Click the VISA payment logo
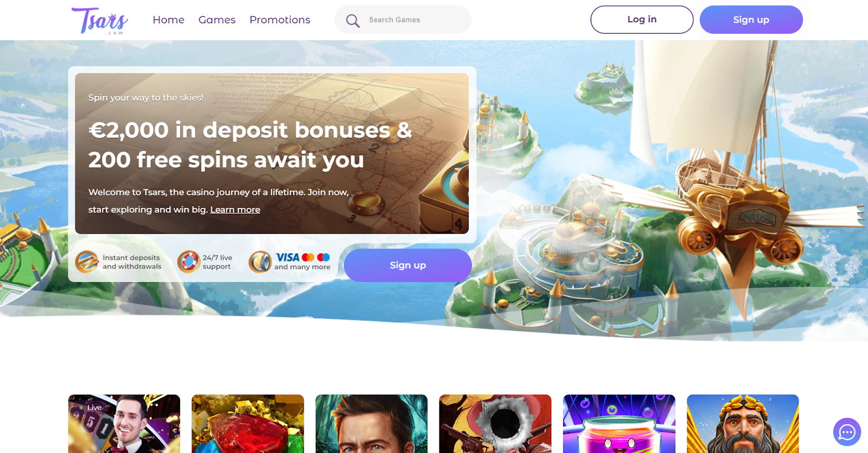868x453 pixels. [288, 257]
